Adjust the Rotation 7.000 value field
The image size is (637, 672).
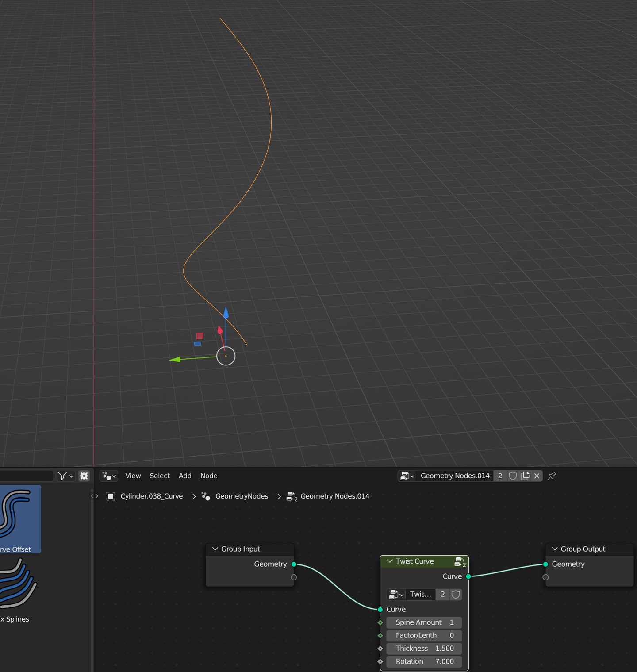424,662
